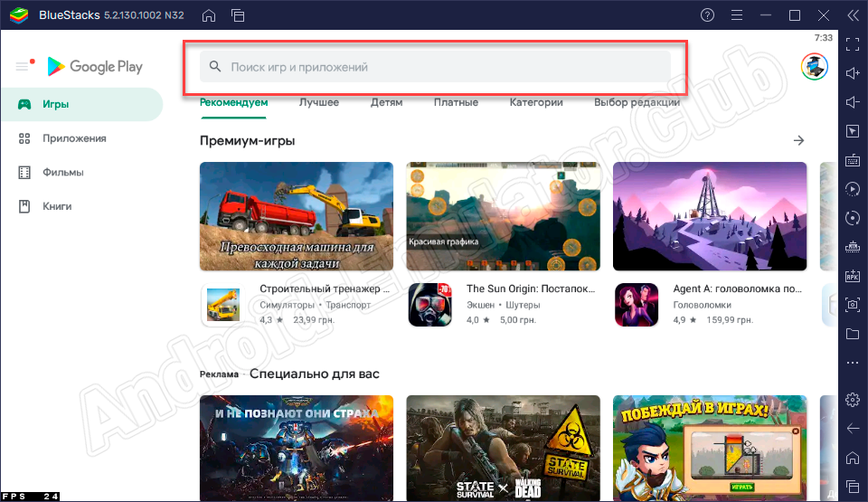
Task: Click Install APK icon in side toolbar
Action: [852, 276]
